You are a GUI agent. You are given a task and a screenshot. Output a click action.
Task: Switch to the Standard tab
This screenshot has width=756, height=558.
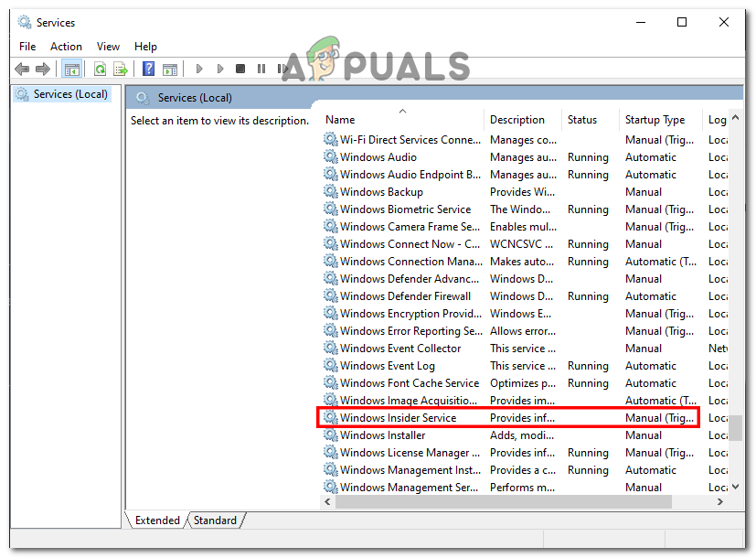tap(215, 520)
